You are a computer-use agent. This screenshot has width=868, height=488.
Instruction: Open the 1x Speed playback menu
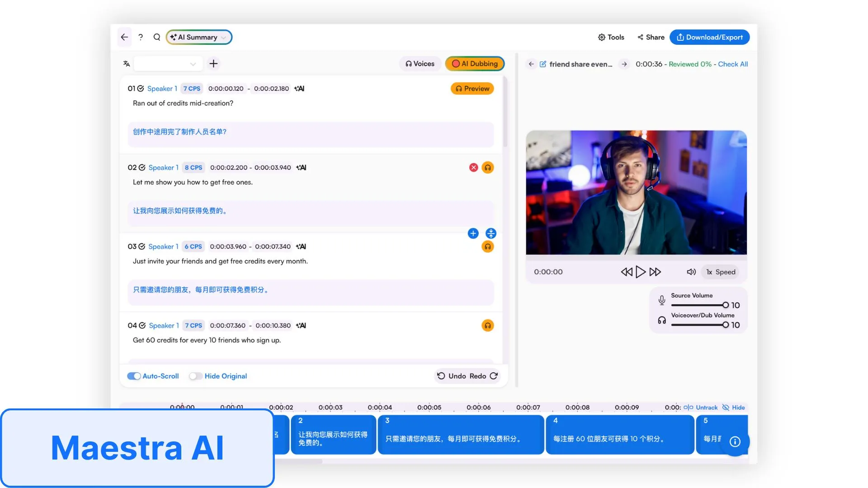pyautogui.click(x=721, y=272)
